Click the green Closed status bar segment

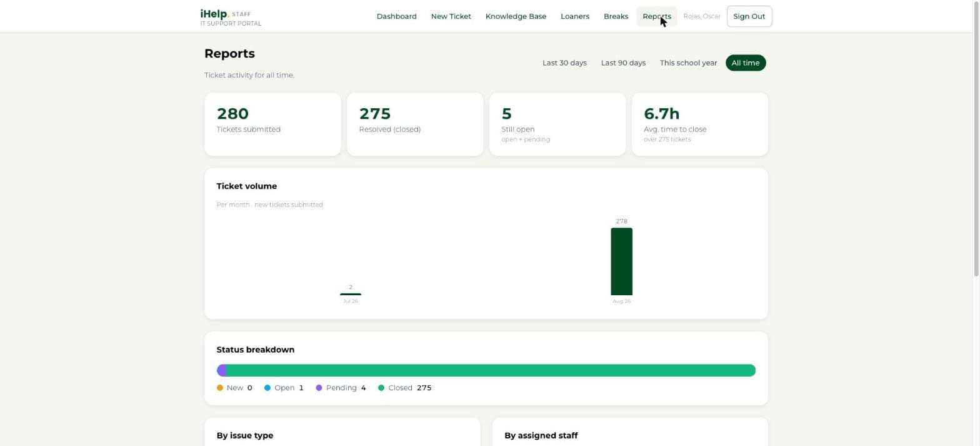pos(491,370)
